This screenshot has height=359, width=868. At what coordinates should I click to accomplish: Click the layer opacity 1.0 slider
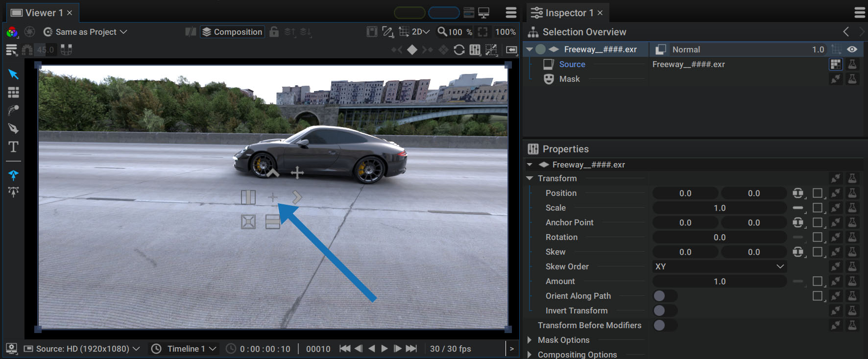pos(818,49)
